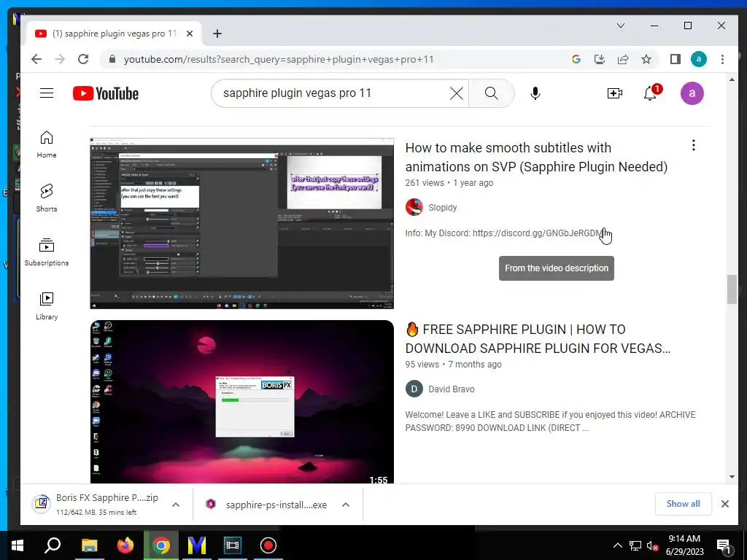
Task: Click Show all downloads
Action: point(683,504)
